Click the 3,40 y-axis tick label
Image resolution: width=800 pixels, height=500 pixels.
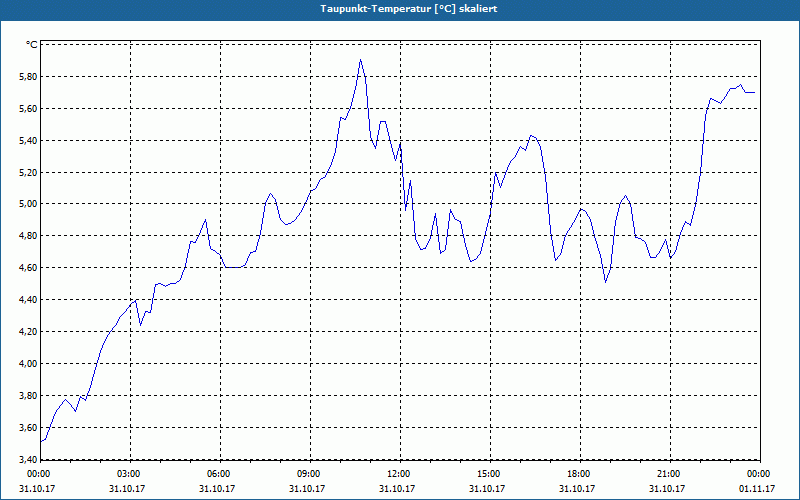pyautogui.click(x=28, y=459)
